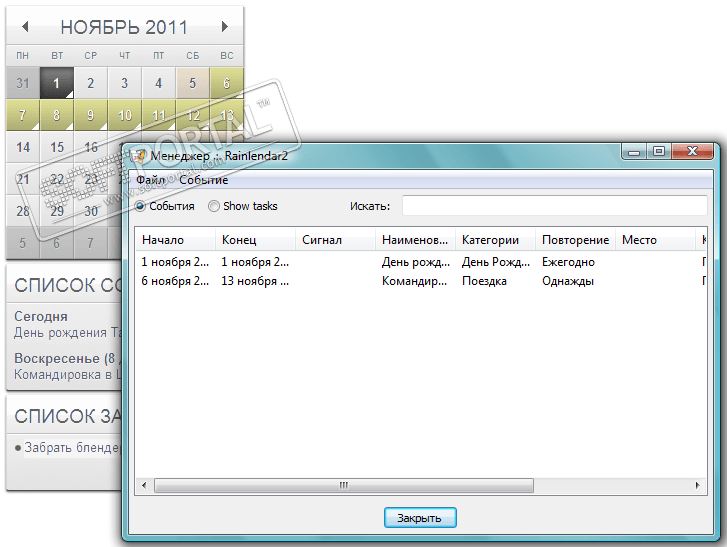The height and width of the screenshot is (547, 727).
Task: Click the '6 ноября 2...' start date cell
Action: [175, 281]
